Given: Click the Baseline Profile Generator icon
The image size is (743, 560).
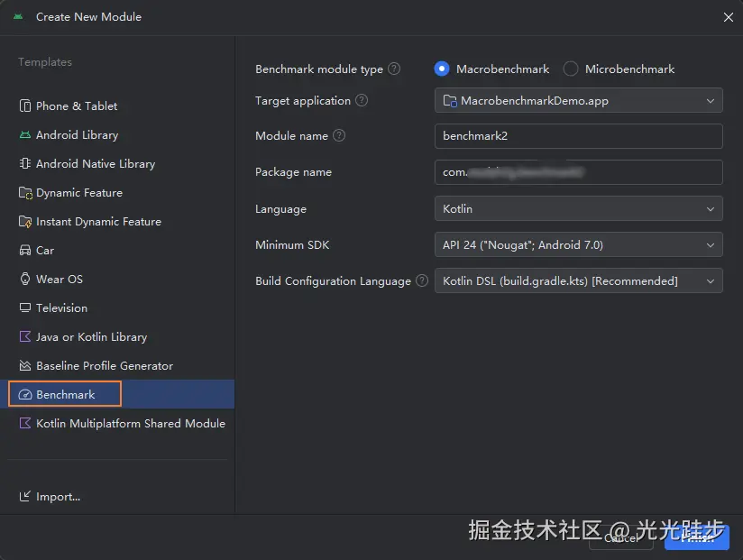Looking at the screenshot, I should point(25,366).
